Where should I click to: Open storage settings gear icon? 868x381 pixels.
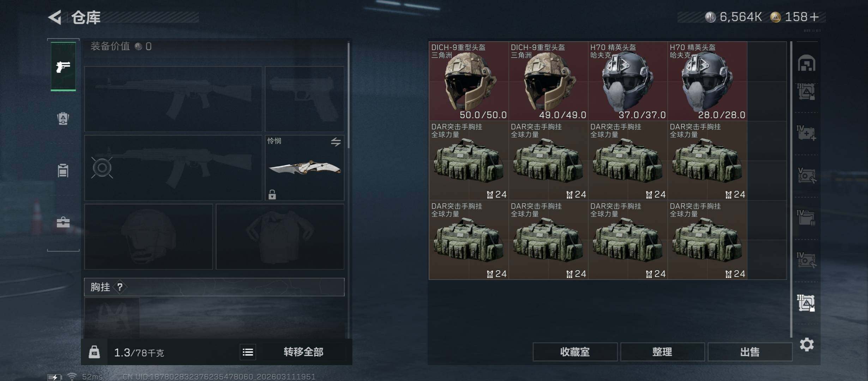point(807,344)
